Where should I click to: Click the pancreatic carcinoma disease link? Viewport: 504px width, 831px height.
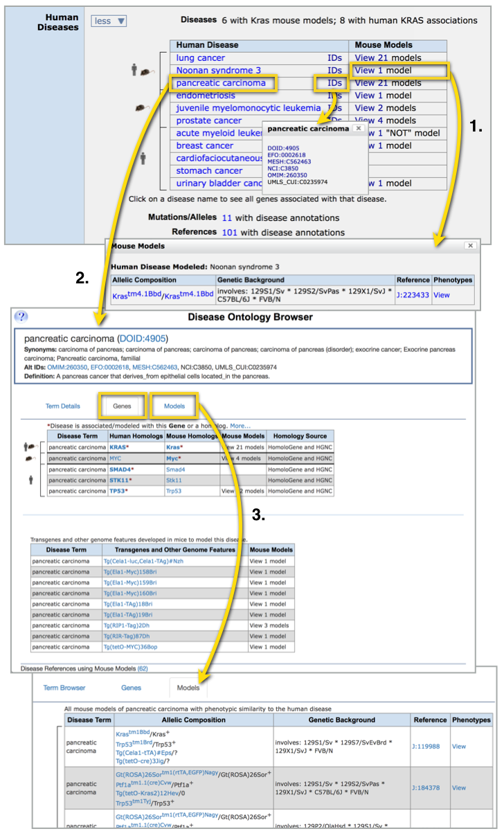click(x=220, y=83)
